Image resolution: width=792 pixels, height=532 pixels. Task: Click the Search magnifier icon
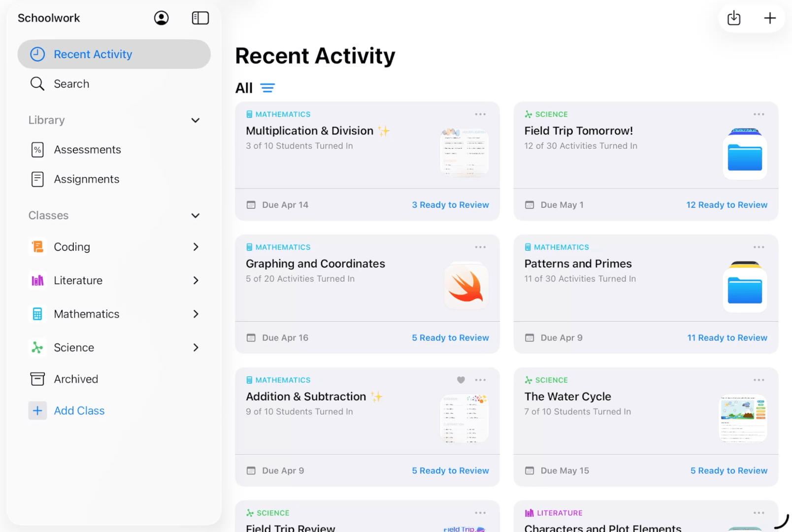click(37, 84)
